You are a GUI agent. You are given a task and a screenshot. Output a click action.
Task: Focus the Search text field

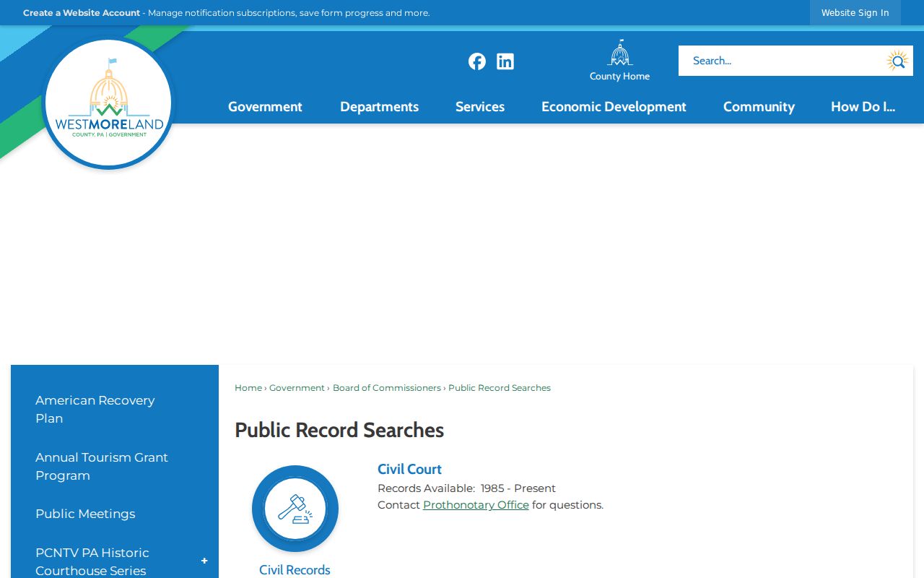coord(781,61)
